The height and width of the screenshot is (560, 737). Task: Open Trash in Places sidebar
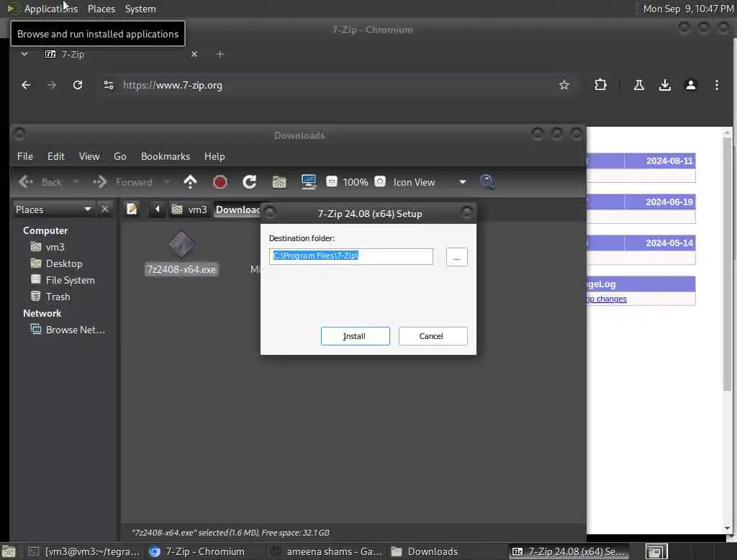(58, 297)
